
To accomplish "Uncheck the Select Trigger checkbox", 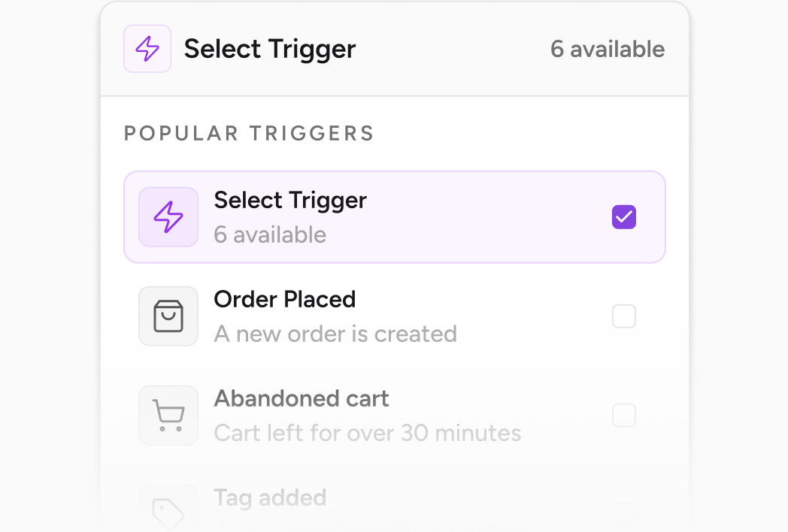I will coord(623,217).
